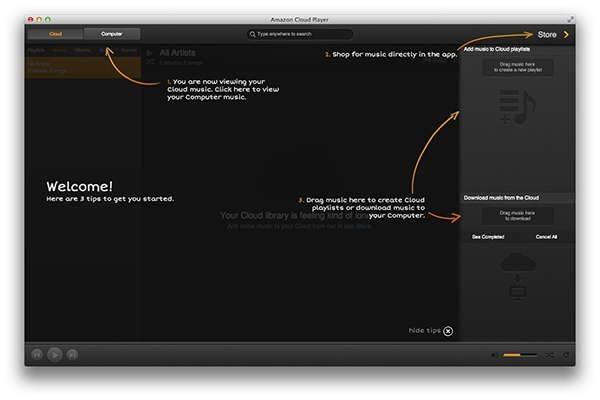
Task: Open the Store link in the empty library message
Action: [x=363, y=226]
